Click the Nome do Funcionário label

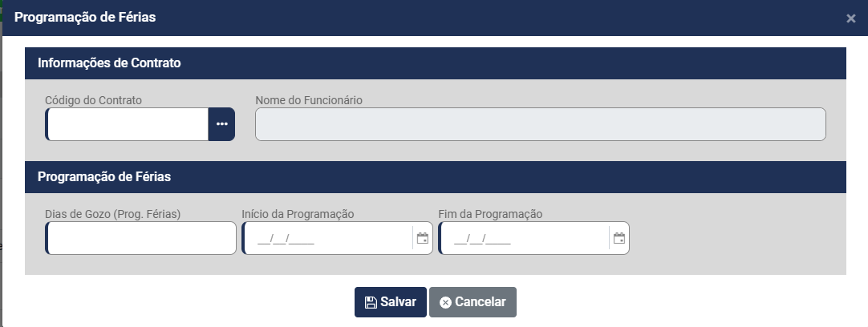(309, 100)
